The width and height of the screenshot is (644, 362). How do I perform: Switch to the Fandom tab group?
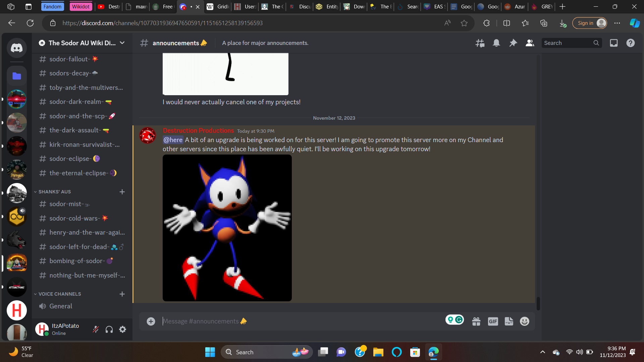53,6
